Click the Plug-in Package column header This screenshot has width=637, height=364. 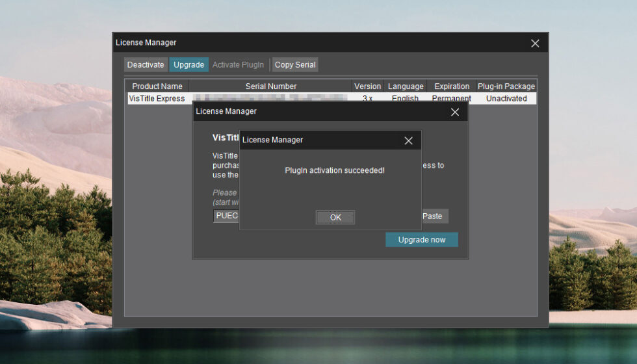pos(506,86)
